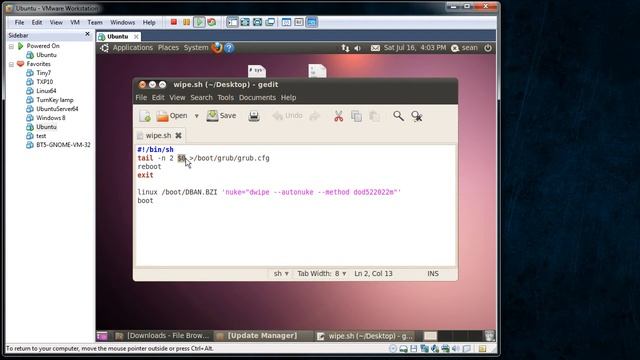This screenshot has width=640, height=360.
Task: Launch Firefox from Ubuntu top panel
Action: coord(217,48)
